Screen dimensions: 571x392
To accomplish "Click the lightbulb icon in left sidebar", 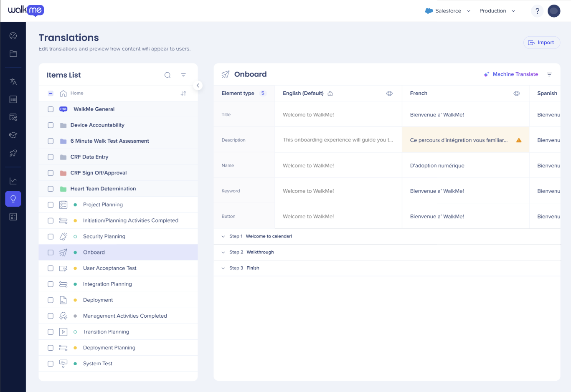I will pos(13,199).
